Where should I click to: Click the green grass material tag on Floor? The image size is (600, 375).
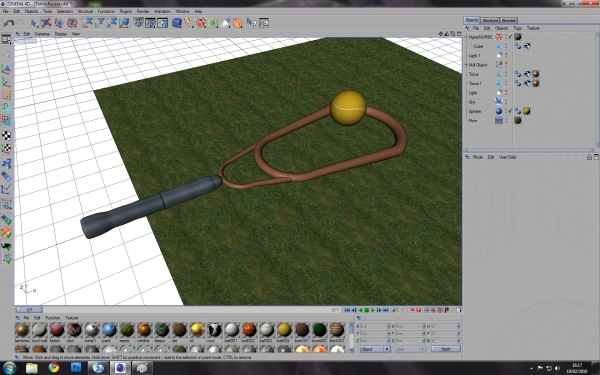(518, 120)
